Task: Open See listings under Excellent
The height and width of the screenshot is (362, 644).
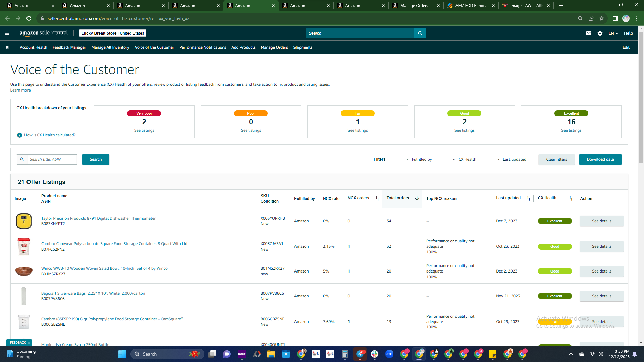Action: (x=571, y=130)
